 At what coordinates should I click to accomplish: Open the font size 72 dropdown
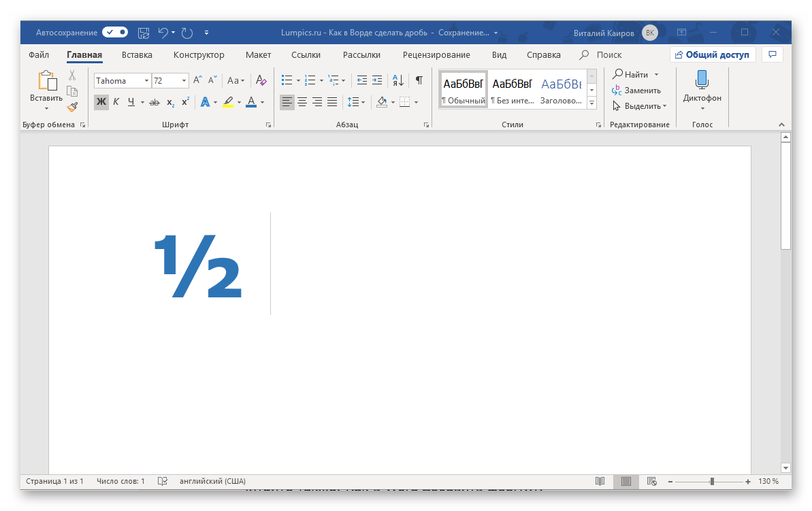184,80
